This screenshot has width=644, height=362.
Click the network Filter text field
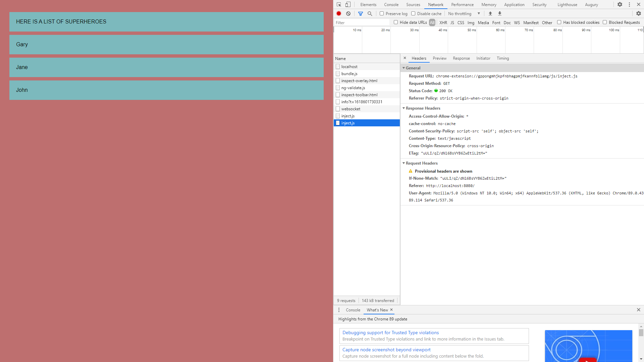[x=362, y=23]
